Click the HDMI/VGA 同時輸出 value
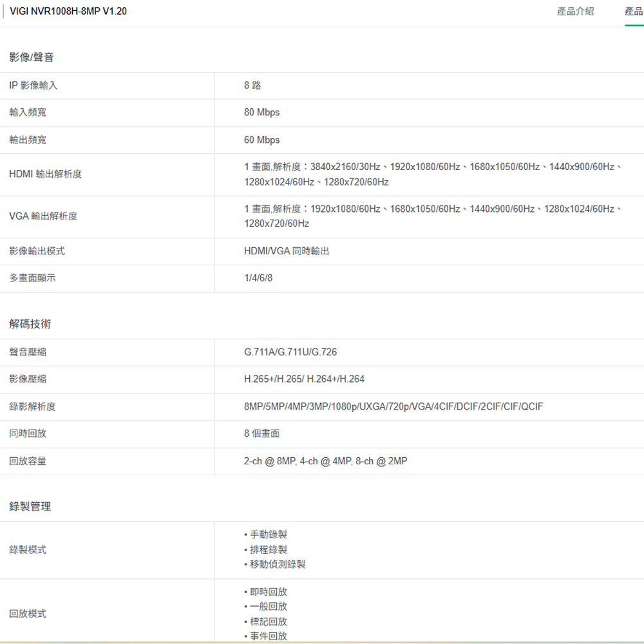The width and height of the screenshot is (644, 644). (287, 251)
